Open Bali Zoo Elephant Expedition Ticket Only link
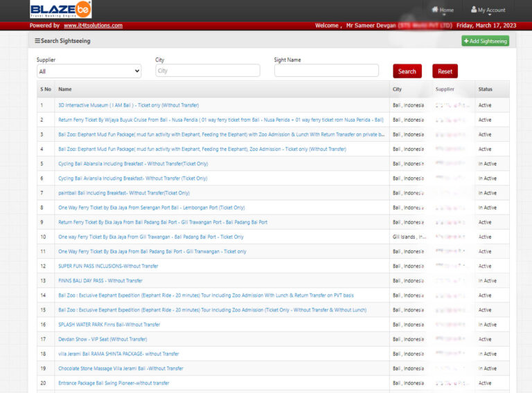This screenshot has height=393, width=532. (x=213, y=310)
